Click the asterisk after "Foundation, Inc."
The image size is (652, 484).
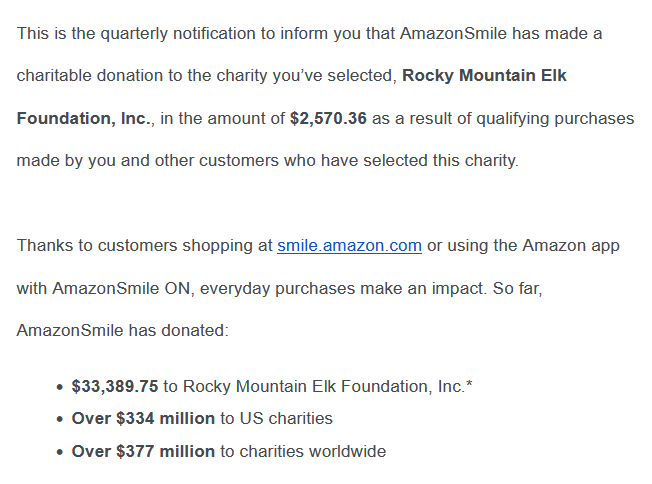[x=469, y=384]
